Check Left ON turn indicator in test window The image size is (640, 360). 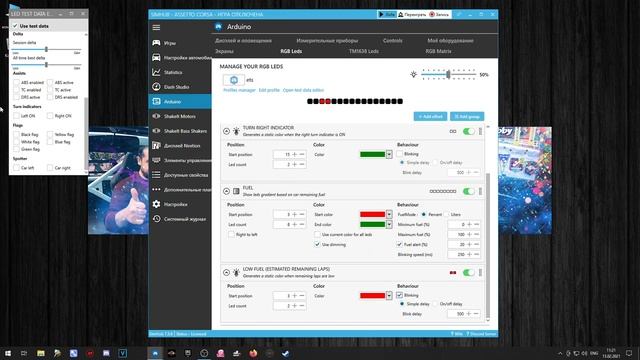coord(16,116)
